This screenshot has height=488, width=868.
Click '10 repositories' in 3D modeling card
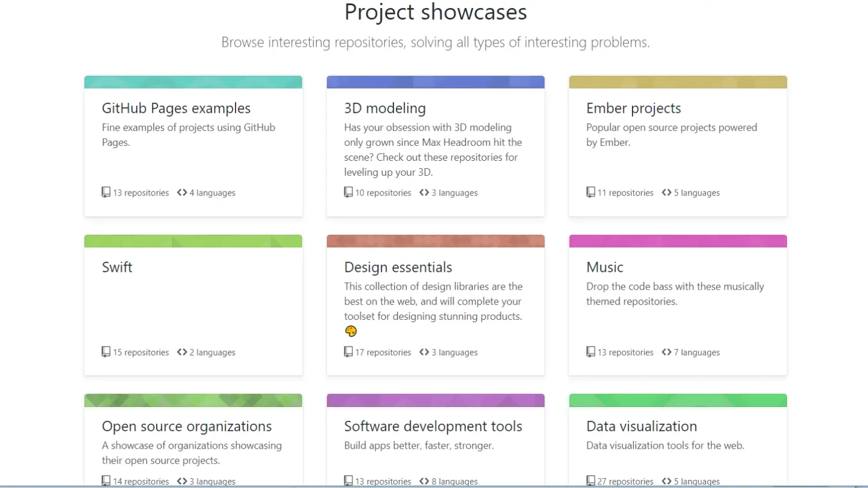click(383, 193)
